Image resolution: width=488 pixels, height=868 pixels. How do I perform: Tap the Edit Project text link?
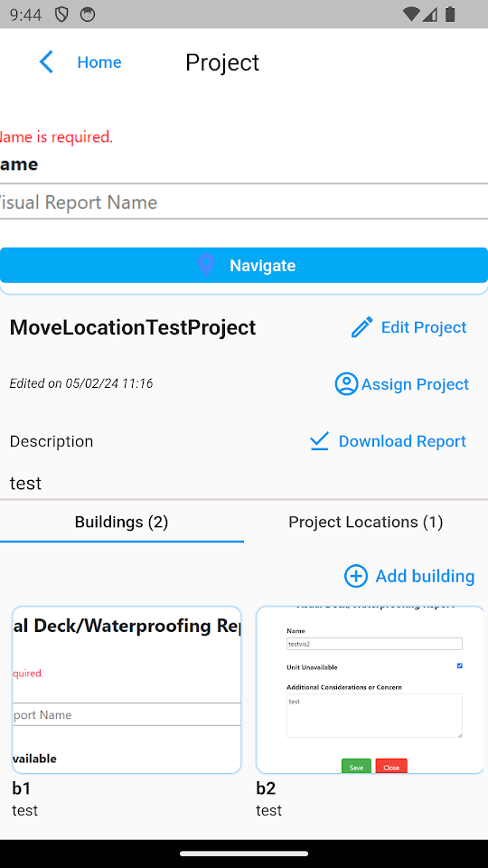[424, 327]
